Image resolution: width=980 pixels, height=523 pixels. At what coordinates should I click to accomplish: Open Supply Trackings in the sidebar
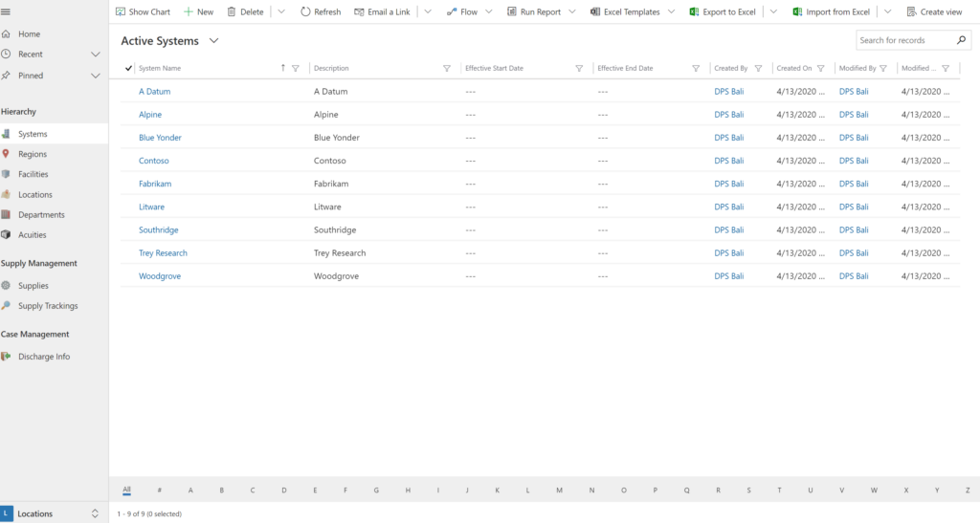click(x=48, y=306)
